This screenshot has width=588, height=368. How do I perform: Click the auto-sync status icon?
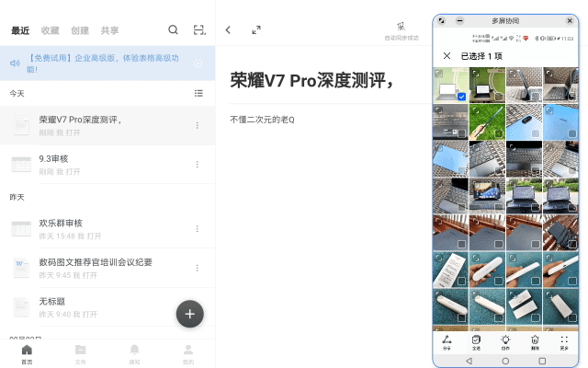[401, 27]
